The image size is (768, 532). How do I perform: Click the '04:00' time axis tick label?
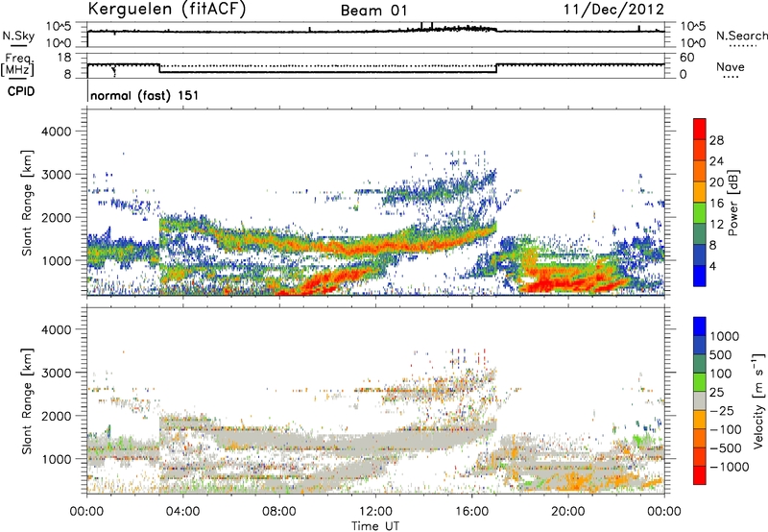tap(182, 512)
